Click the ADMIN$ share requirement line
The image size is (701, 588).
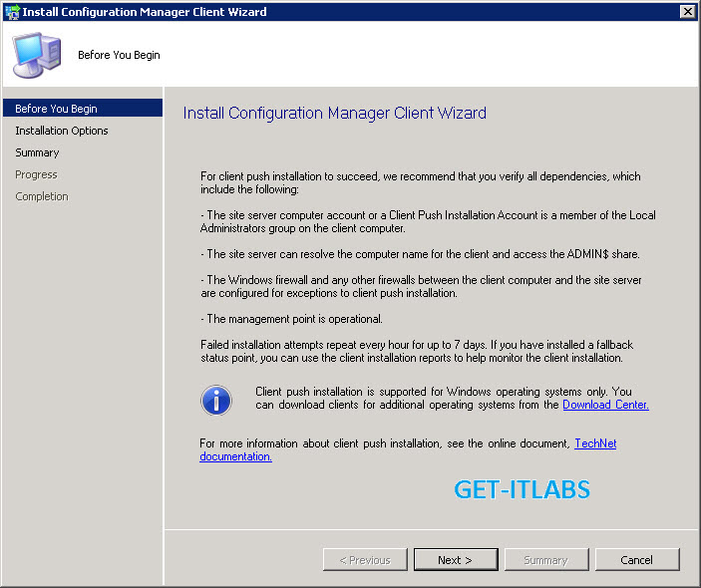420,254
